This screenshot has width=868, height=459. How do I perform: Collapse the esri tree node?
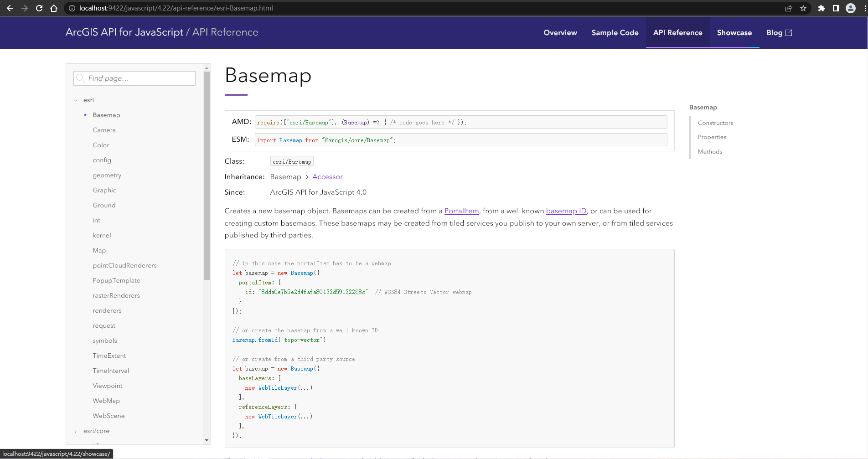click(x=76, y=100)
